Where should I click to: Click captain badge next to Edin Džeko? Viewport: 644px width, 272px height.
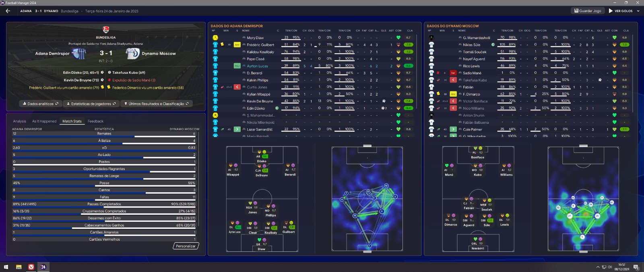(x=277, y=108)
